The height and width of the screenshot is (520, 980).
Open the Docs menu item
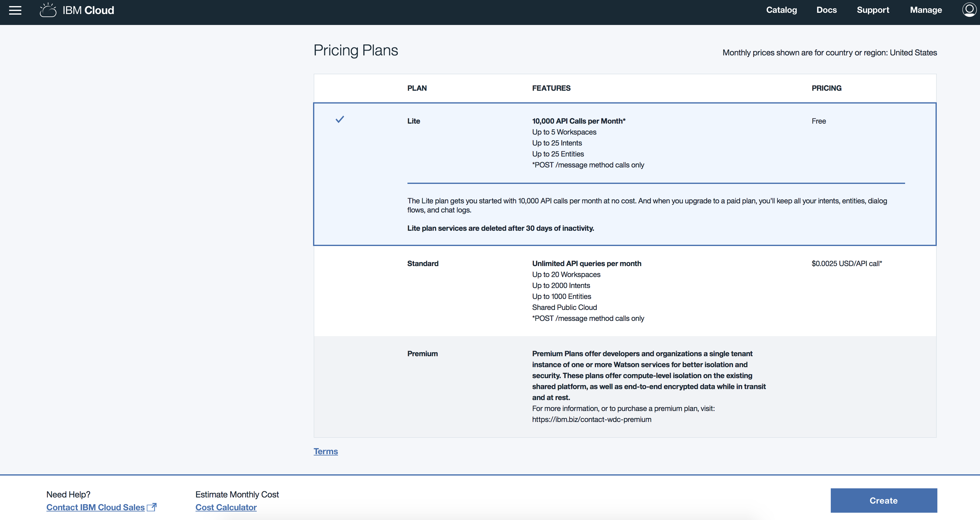coord(826,10)
